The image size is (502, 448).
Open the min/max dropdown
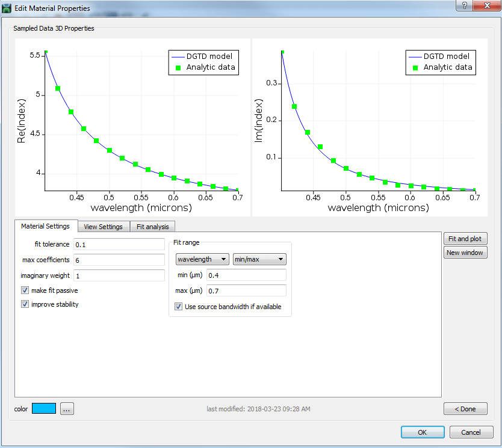259,259
